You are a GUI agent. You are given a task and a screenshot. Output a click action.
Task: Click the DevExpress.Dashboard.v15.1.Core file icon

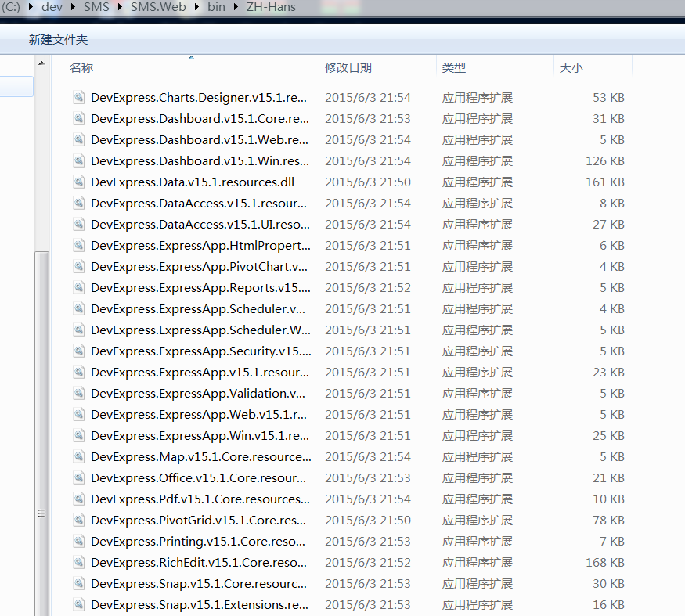pyautogui.click(x=78, y=118)
